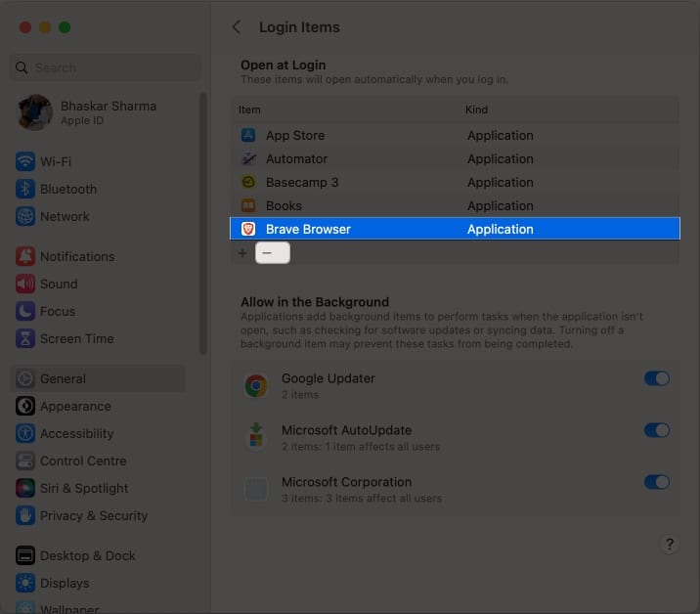Click the Screen Time hourglass icon
This screenshot has height=614, width=700.
[x=25, y=338]
